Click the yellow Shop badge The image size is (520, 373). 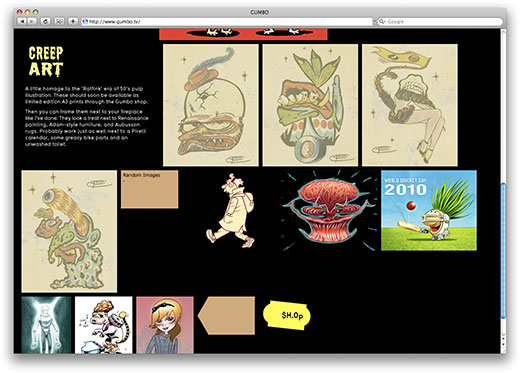[x=287, y=315]
